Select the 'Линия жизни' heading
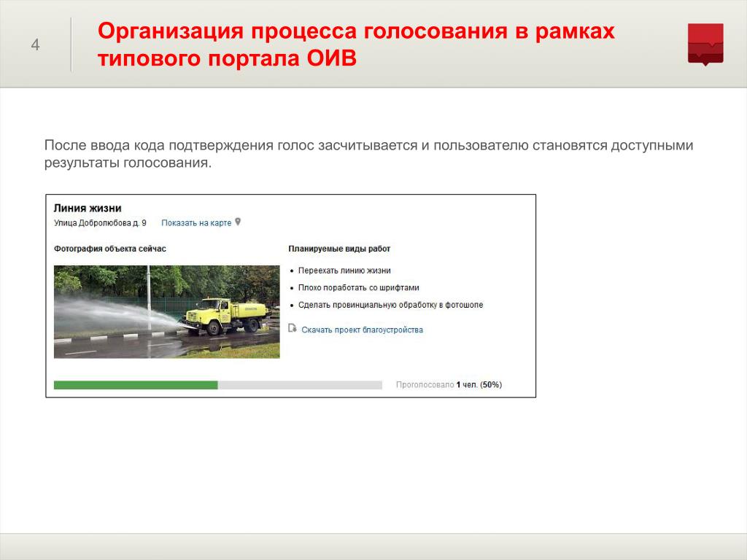 pos(88,208)
